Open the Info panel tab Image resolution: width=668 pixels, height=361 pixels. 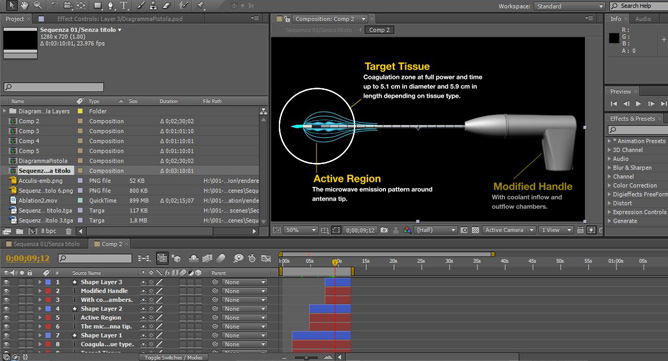point(616,19)
